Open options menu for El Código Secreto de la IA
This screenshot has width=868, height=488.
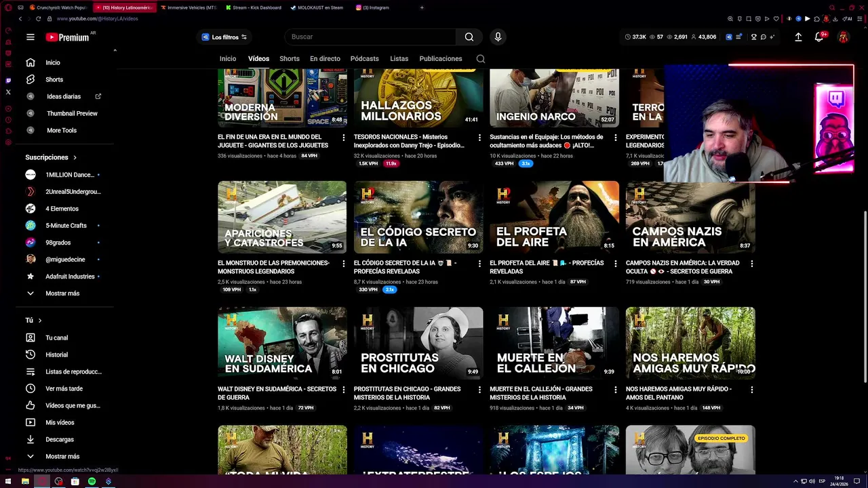point(479,264)
